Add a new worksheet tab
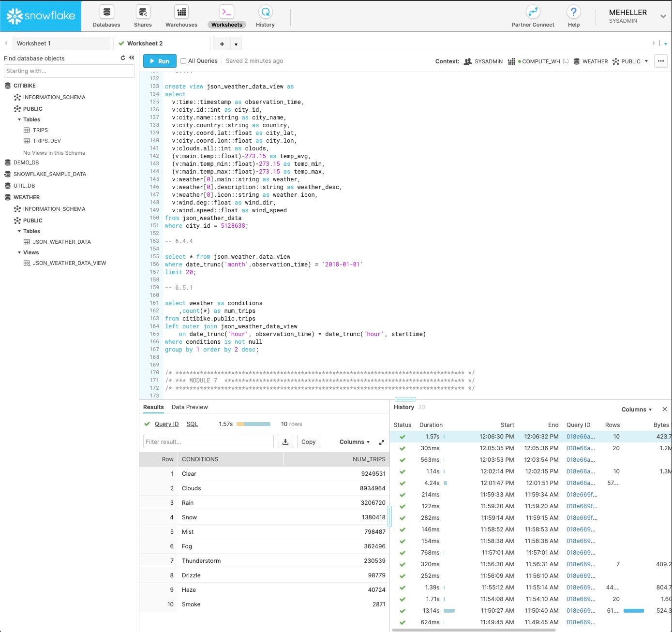The width and height of the screenshot is (672, 632). [222, 44]
